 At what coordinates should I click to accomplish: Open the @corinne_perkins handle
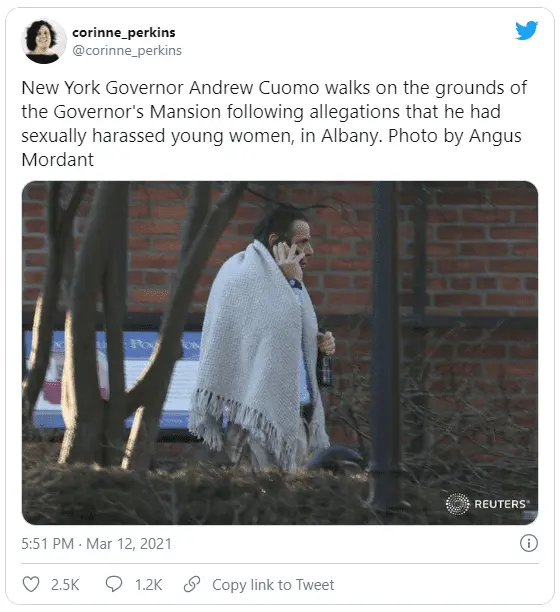point(127,51)
